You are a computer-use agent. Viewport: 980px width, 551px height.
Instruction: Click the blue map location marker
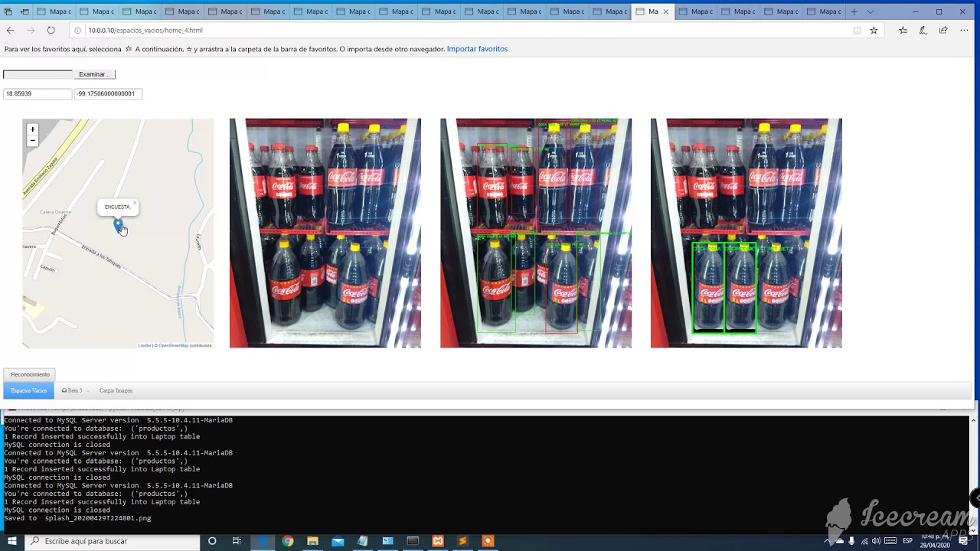click(x=119, y=225)
